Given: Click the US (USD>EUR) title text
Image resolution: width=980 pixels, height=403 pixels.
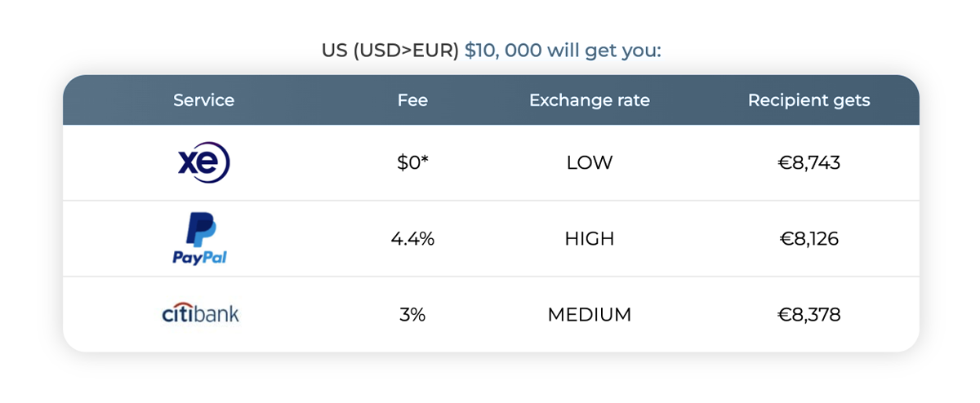Looking at the screenshot, I should pyautogui.click(x=390, y=51).
